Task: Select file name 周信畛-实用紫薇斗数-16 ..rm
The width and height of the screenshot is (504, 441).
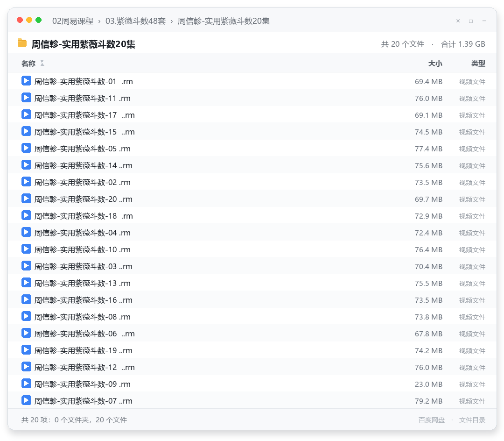Action: (83, 300)
